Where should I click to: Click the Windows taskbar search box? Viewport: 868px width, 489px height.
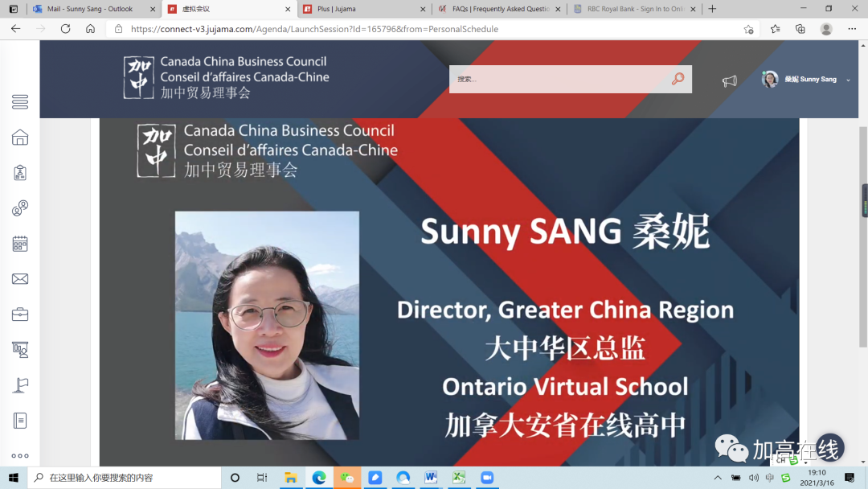coord(125,478)
